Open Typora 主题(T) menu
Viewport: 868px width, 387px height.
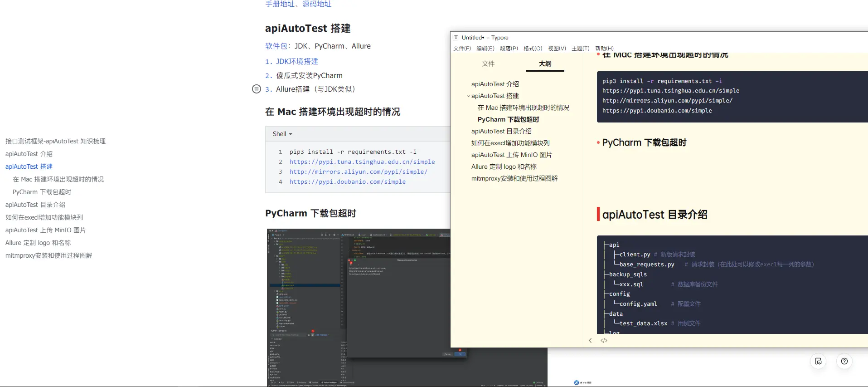[x=580, y=49]
